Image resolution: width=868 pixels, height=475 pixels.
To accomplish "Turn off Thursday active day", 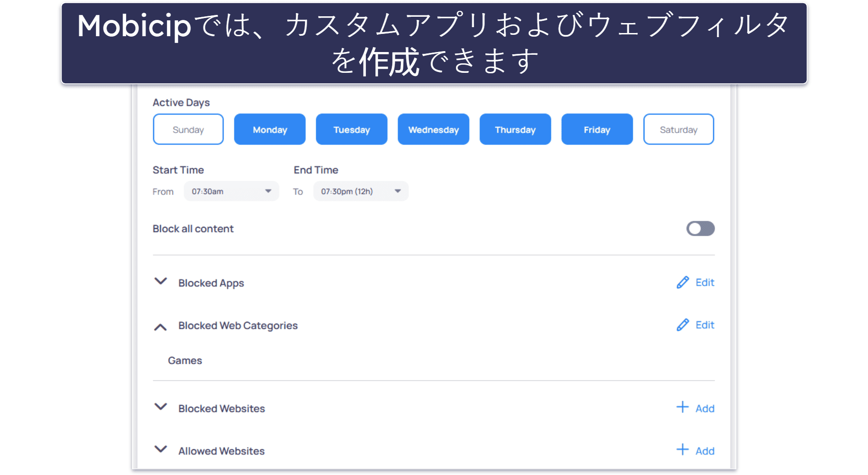I will [515, 129].
